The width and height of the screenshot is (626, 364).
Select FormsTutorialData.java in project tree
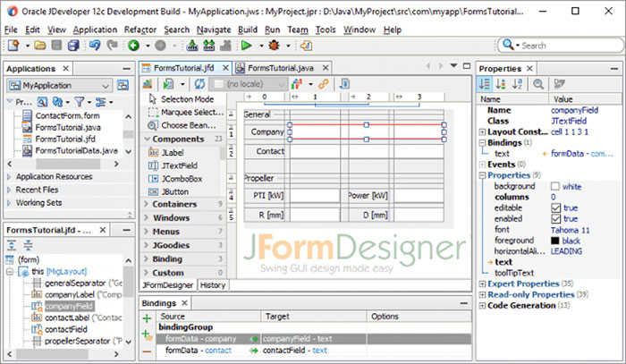click(x=76, y=151)
